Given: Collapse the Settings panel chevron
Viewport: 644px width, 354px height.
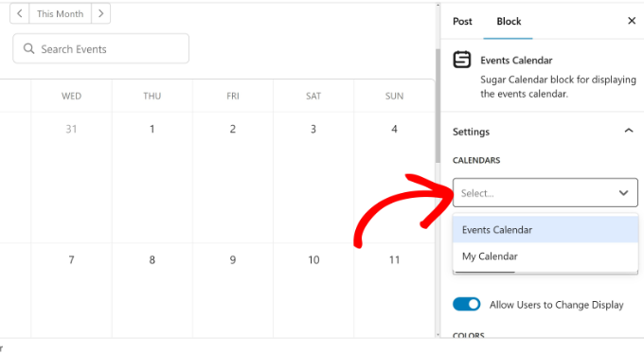Looking at the screenshot, I should 629,131.
